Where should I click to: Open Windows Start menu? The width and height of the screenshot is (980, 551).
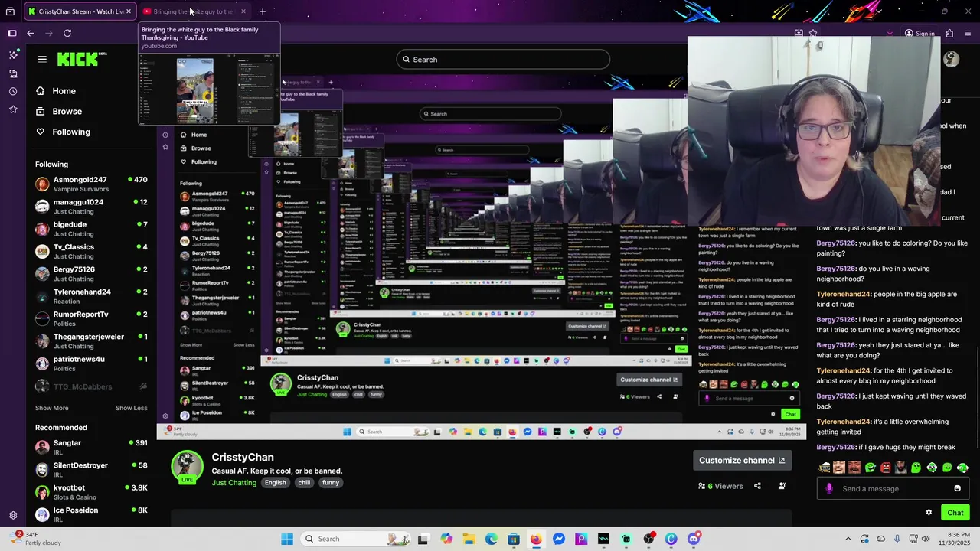287,539
